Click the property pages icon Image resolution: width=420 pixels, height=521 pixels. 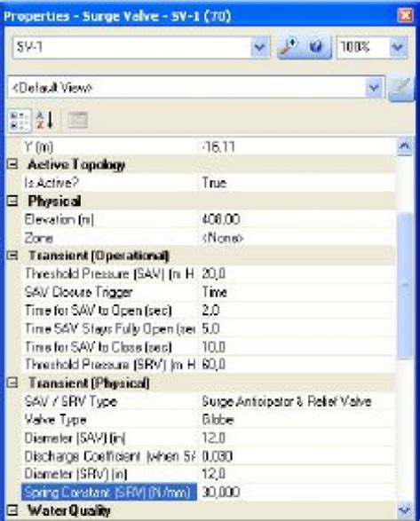coord(77,121)
